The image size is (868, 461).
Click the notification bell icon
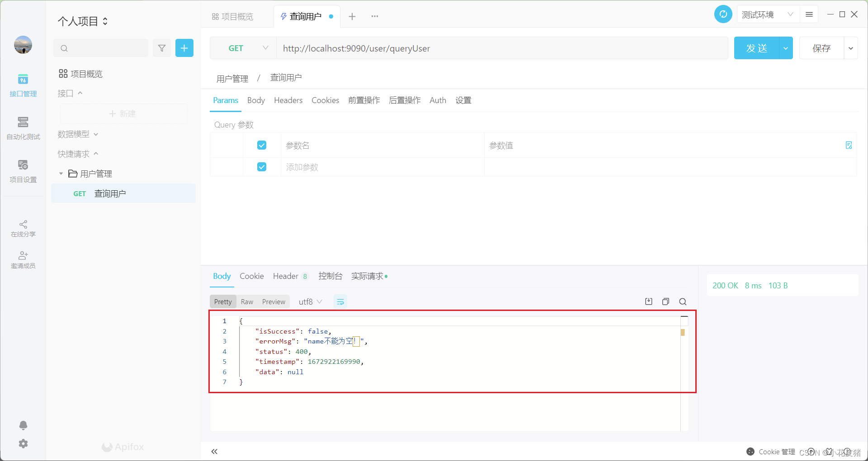click(x=23, y=425)
